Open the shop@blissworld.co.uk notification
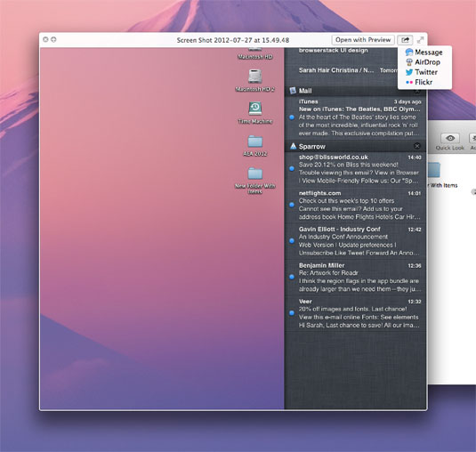The width and height of the screenshot is (476, 452). coord(356,169)
